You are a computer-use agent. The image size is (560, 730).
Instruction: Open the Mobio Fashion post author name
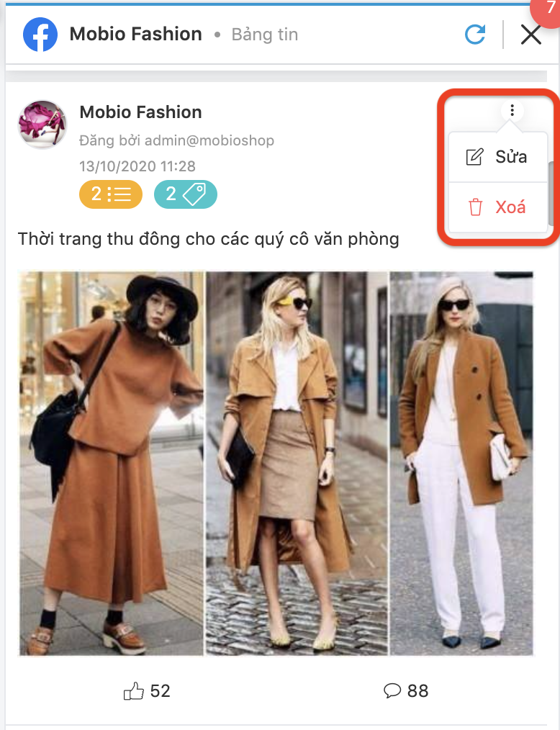[140, 112]
